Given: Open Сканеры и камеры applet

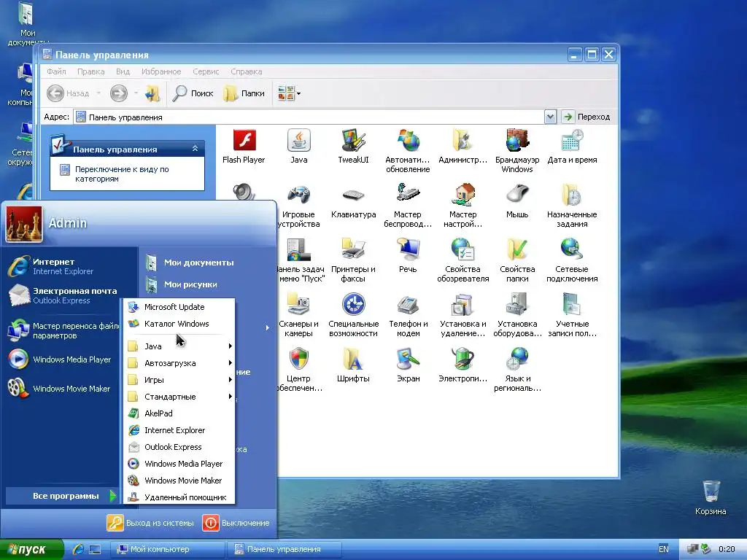Looking at the screenshot, I should 298,315.
